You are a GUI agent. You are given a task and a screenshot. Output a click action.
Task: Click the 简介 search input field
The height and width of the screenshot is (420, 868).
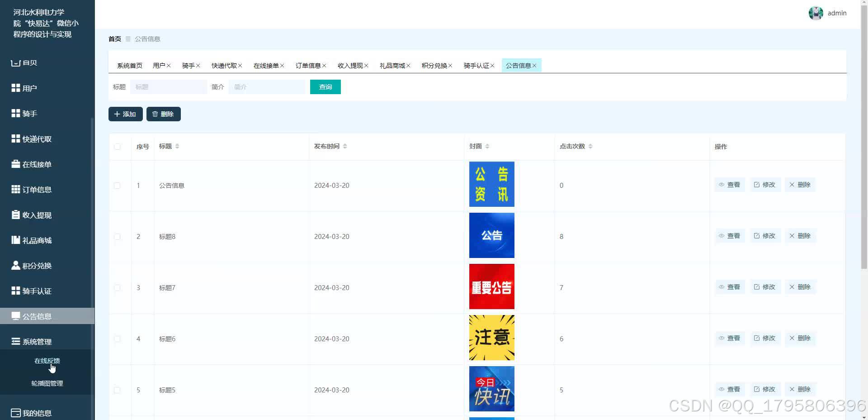pos(267,87)
